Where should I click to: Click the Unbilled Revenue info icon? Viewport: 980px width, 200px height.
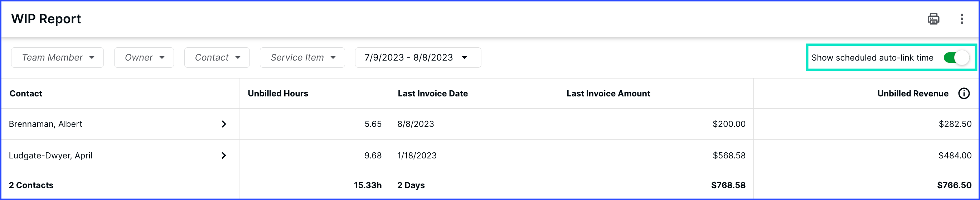click(964, 93)
